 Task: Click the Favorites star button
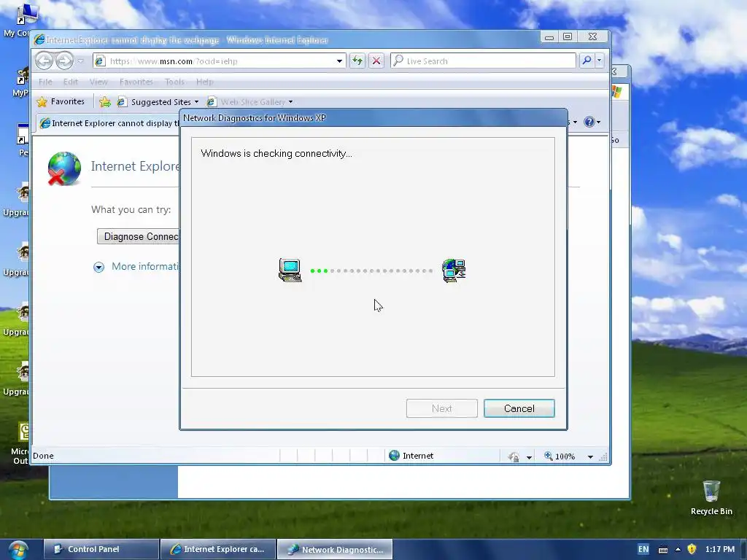(x=61, y=101)
